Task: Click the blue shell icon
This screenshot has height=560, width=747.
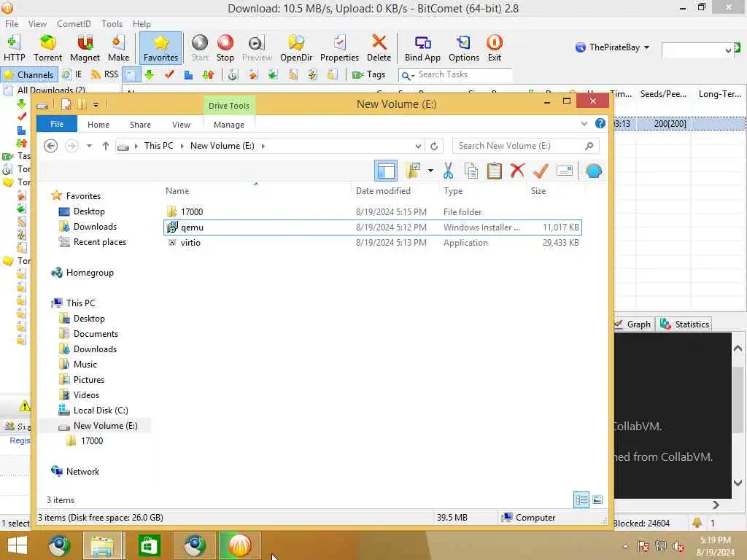Action: pos(594,171)
